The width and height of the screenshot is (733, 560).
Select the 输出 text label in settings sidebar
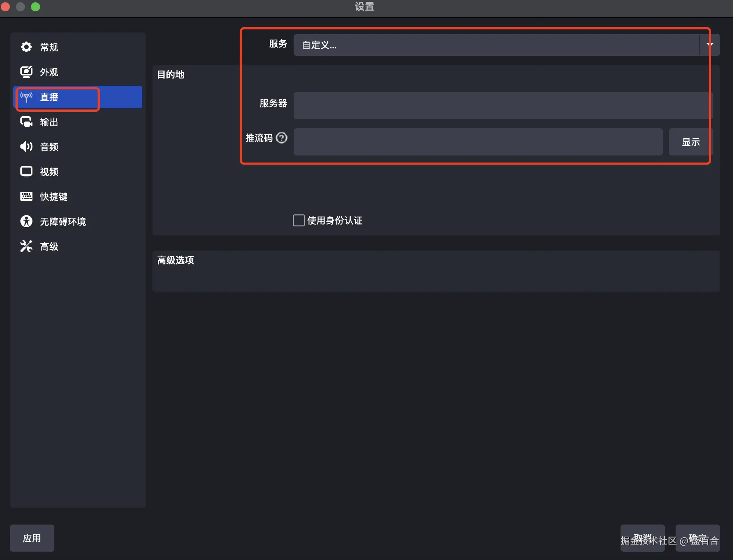(x=49, y=122)
